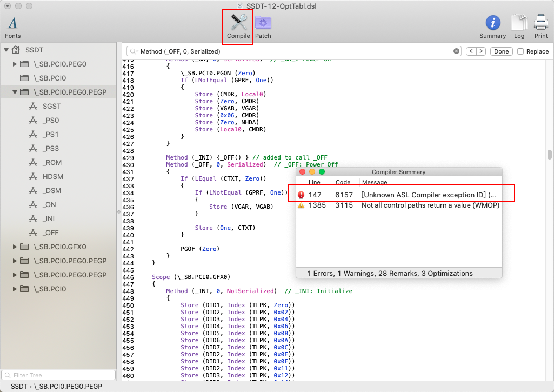Collapse the SSDT root node
Viewport: 554px width, 392px height.
tap(6, 50)
